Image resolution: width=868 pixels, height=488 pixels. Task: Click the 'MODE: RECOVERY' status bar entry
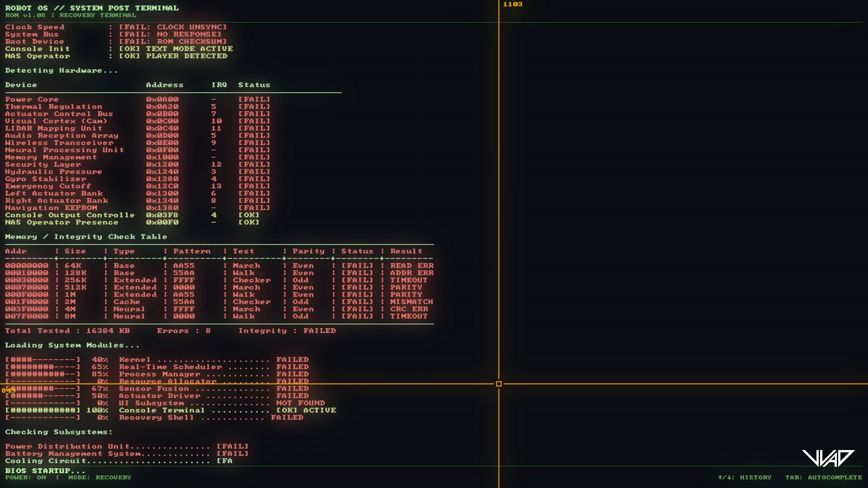pos(99,477)
